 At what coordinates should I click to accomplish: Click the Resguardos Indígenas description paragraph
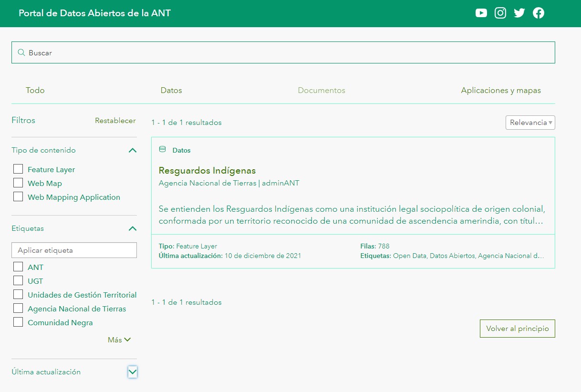pyautogui.click(x=352, y=216)
